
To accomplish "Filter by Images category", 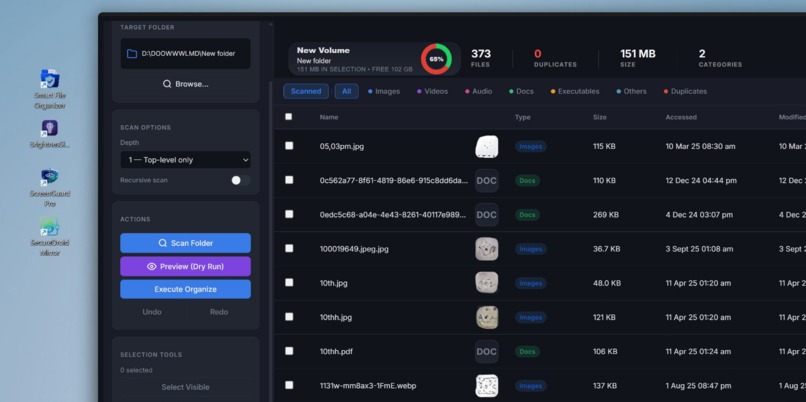I will click(x=383, y=92).
